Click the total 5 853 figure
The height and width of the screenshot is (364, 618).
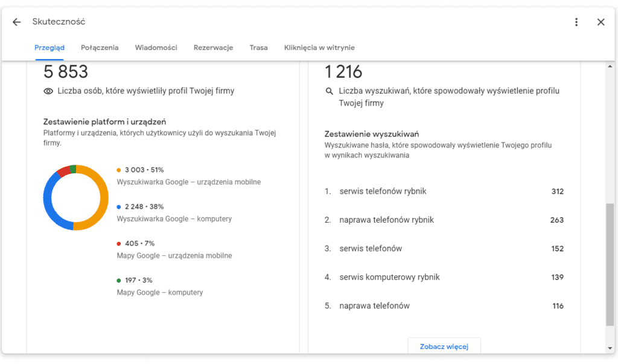(65, 72)
